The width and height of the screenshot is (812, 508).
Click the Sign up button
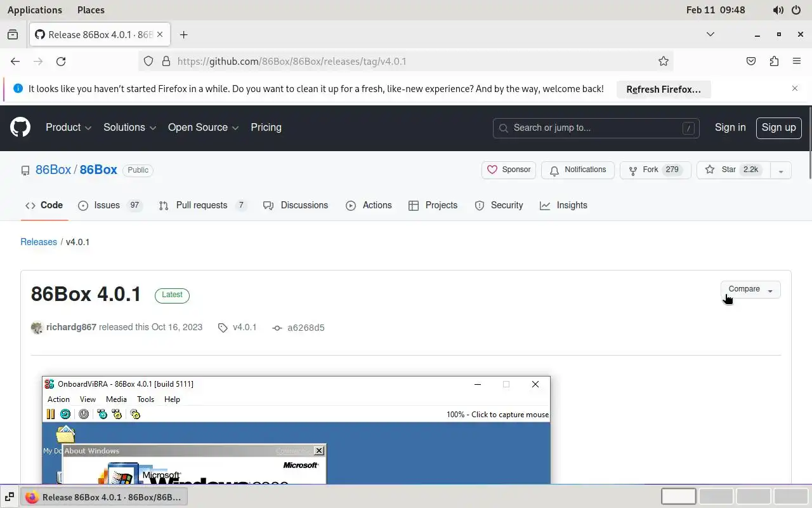[x=778, y=128]
